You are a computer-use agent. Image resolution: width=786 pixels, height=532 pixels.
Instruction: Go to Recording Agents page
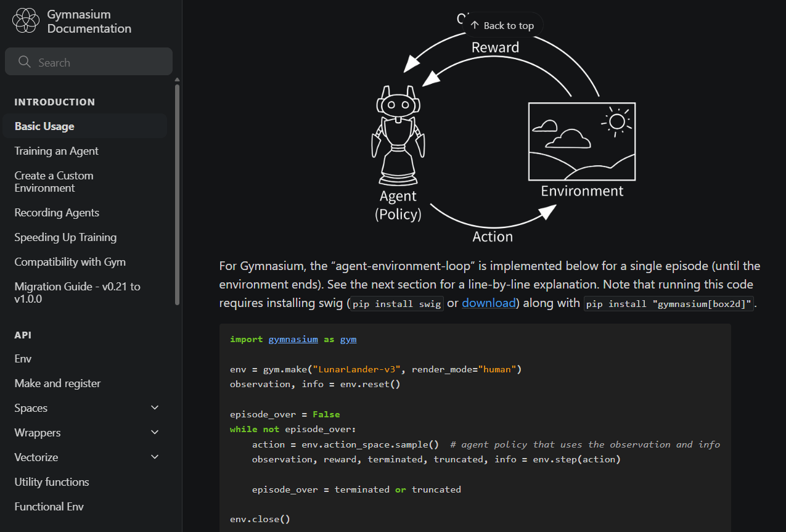pyautogui.click(x=57, y=213)
